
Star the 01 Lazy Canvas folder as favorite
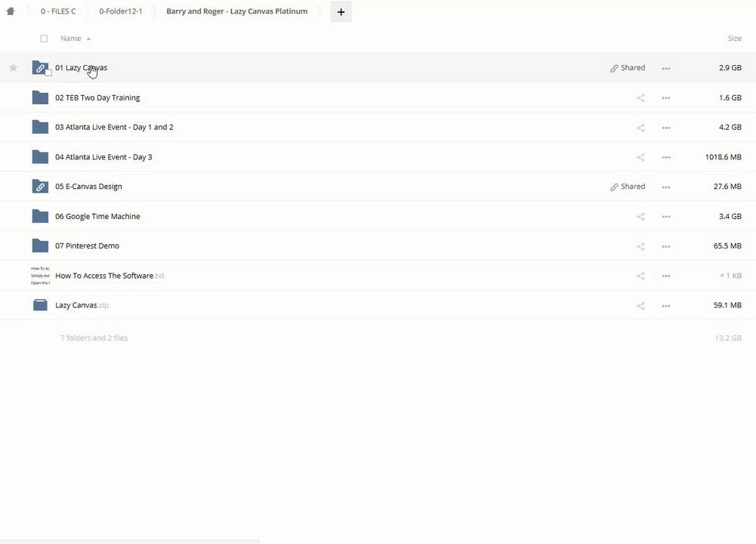[13, 68]
